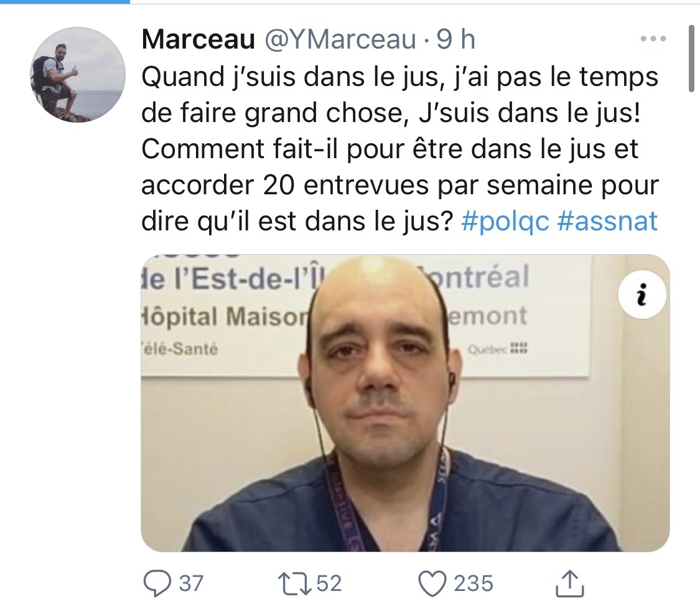700x614 pixels.
Task: Click the reply speech bubble icon
Action: point(157,583)
